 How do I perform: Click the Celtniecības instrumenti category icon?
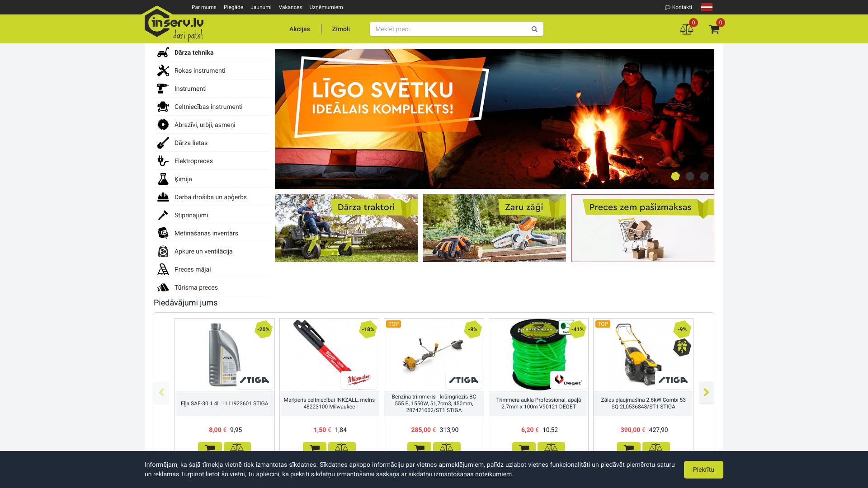(x=162, y=106)
